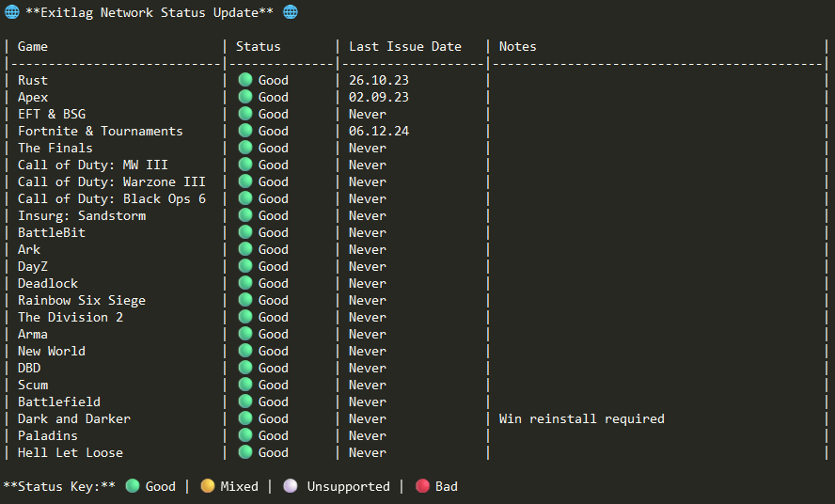Viewport: 835px width, 504px height.
Task: Click the game name "Deadlock"
Action: [48, 283]
